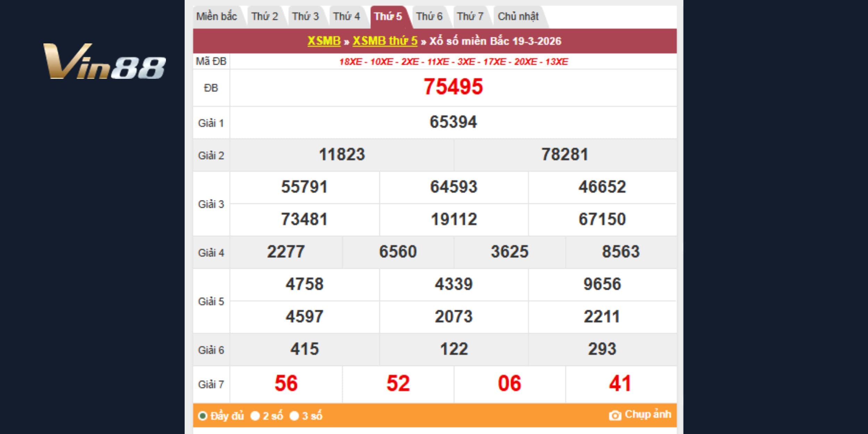This screenshot has width=868, height=434.
Task: Open the Thứ 2 tab
Action: tap(265, 16)
